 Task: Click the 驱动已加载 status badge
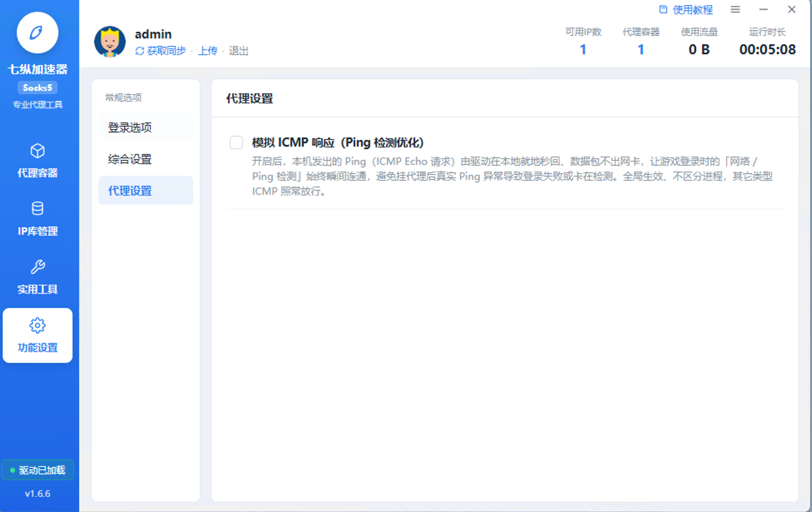[37, 470]
